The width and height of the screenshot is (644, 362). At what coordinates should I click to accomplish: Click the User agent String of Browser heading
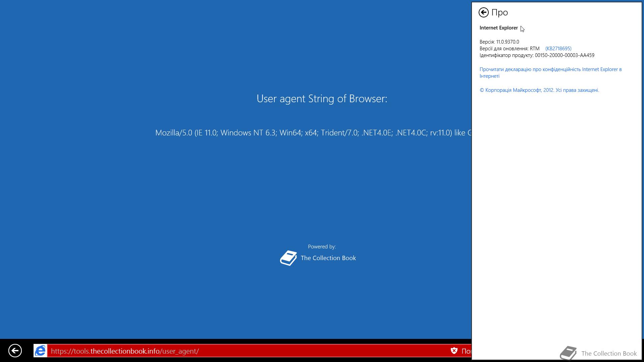(x=322, y=99)
